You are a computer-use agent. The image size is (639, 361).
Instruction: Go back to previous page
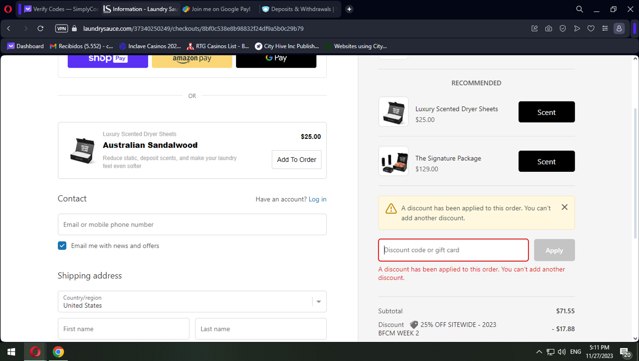click(x=9, y=29)
